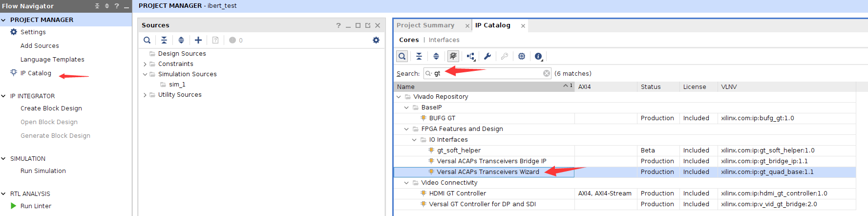Open Sources panel gear settings icon
Viewport: 868px width, 216px height.
tap(376, 40)
